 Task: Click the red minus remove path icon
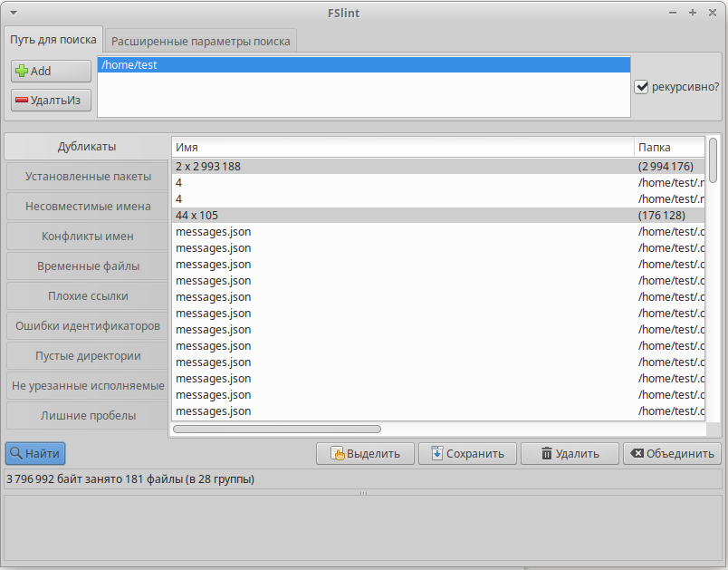(22, 101)
